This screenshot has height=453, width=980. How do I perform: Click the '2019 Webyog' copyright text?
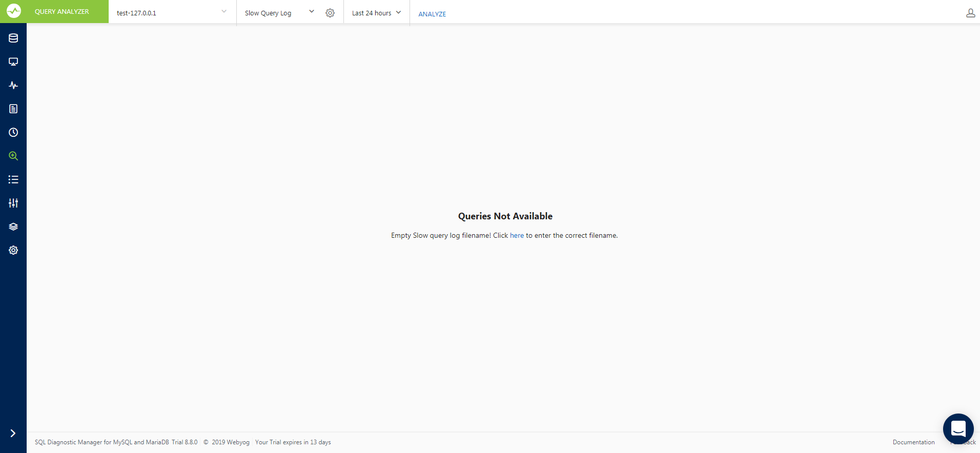click(231, 442)
